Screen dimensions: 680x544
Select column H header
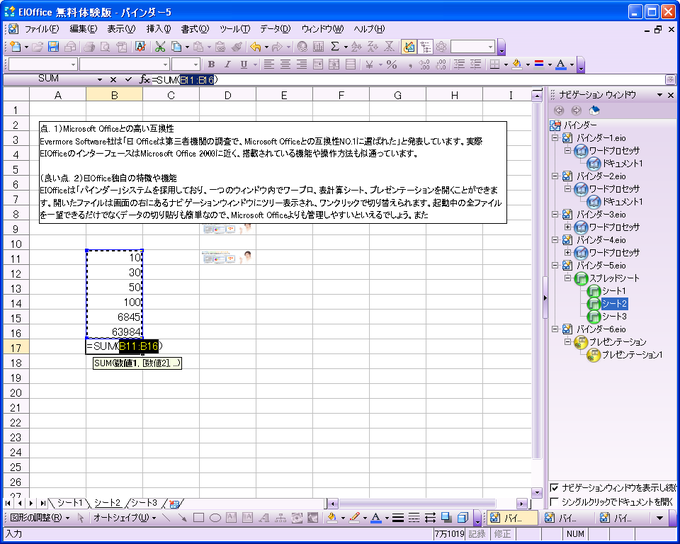tap(454, 95)
